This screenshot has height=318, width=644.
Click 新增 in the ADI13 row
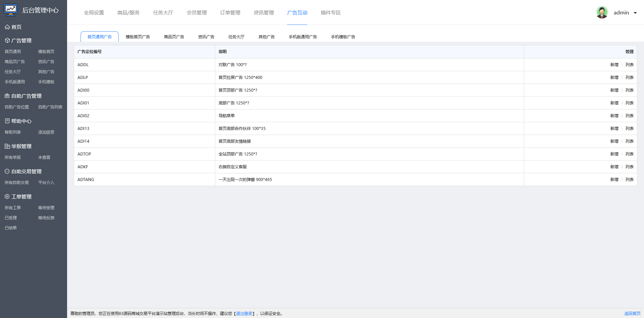614,129
